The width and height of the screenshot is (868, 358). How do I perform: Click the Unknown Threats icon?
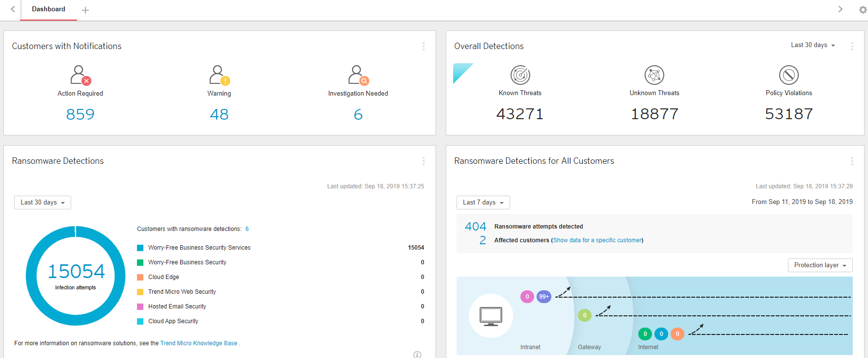(x=654, y=75)
